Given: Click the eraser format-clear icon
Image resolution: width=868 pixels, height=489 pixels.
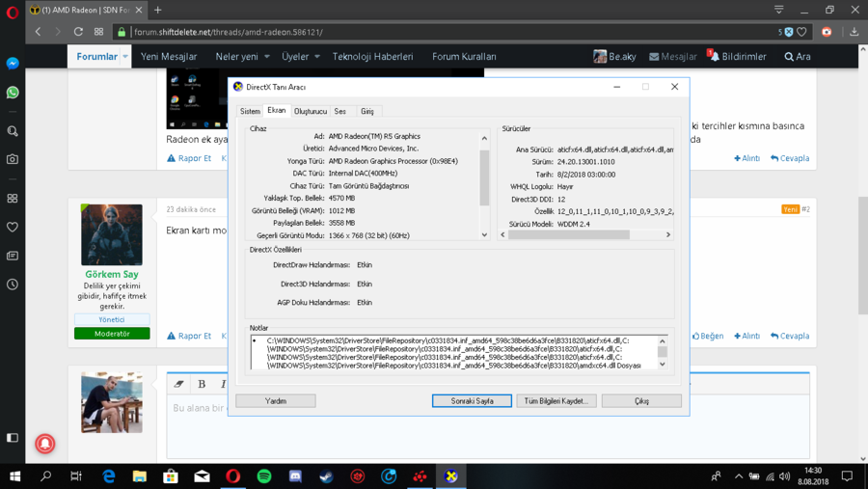Looking at the screenshot, I should [x=178, y=384].
